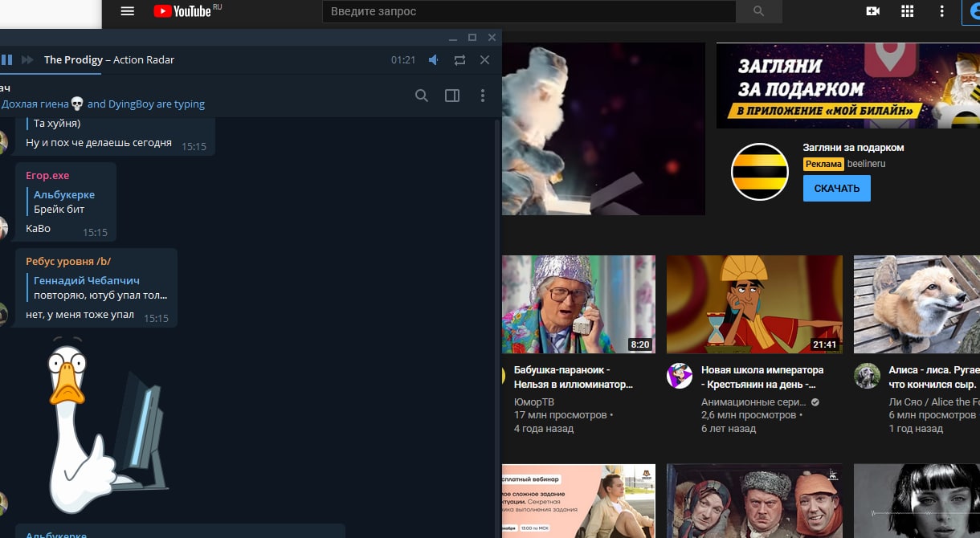Open Алиса - лиса fox video thumbnail

[917, 304]
